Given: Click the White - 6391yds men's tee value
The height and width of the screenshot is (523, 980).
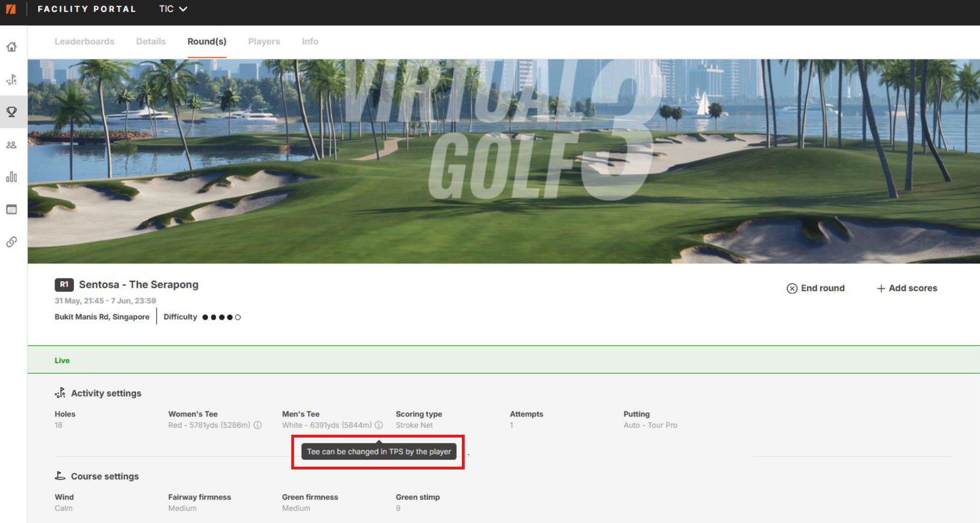Looking at the screenshot, I should [x=327, y=425].
